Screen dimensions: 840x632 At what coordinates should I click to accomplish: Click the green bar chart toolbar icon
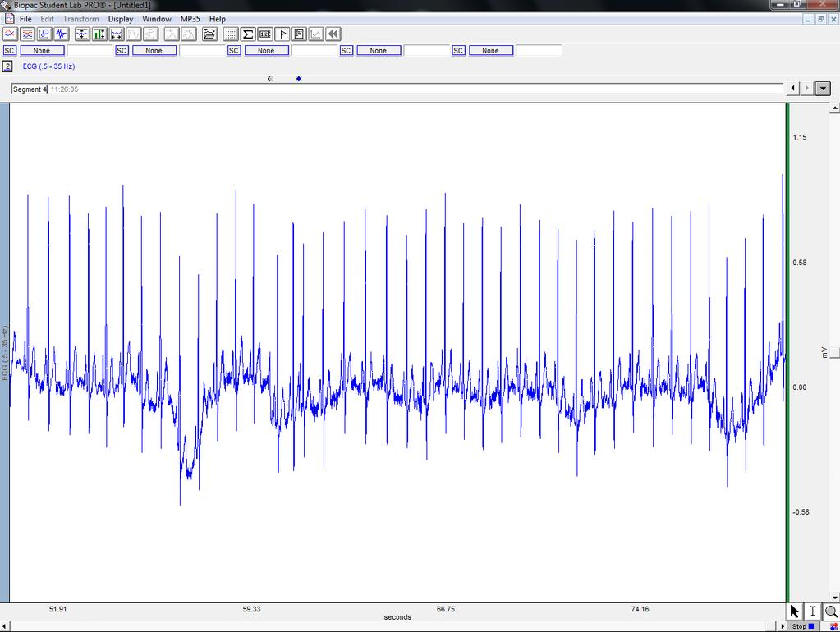point(99,34)
